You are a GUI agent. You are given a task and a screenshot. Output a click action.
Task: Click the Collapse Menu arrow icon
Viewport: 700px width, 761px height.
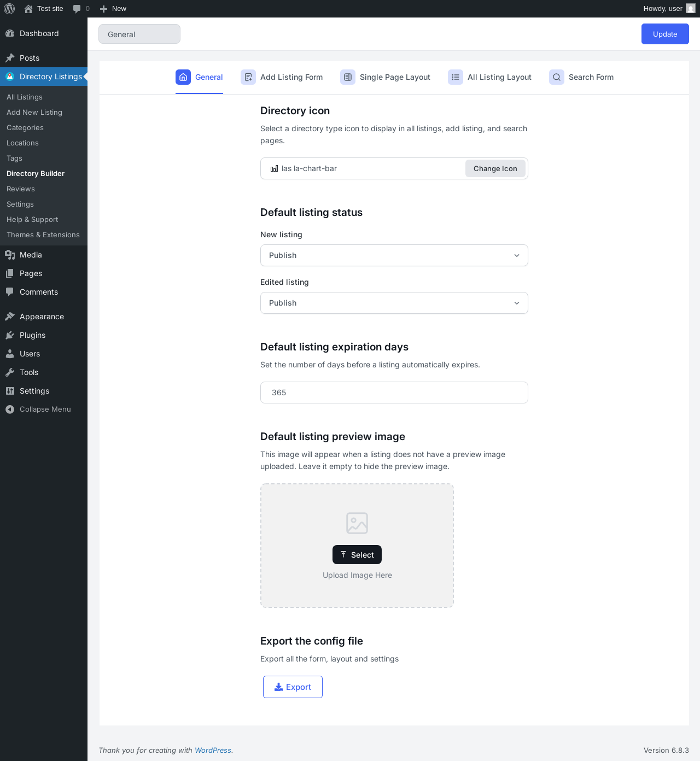pos(10,409)
